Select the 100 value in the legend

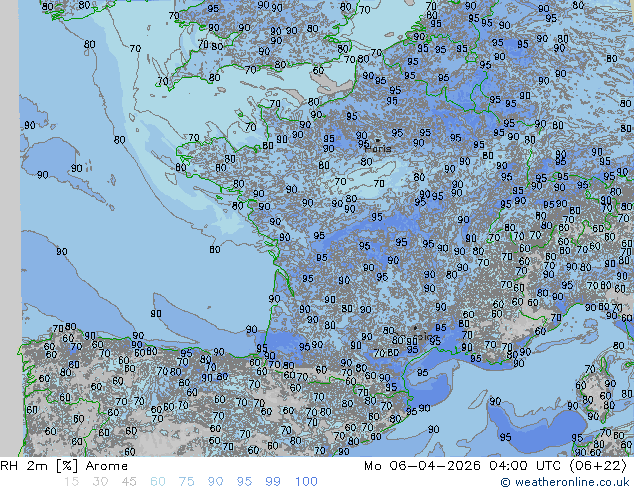pyautogui.click(x=306, y=482)
